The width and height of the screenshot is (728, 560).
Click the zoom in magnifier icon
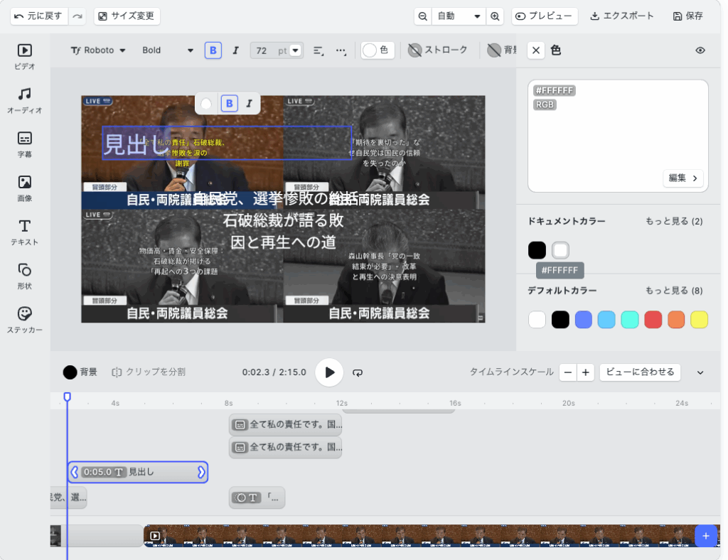point(495,16)
